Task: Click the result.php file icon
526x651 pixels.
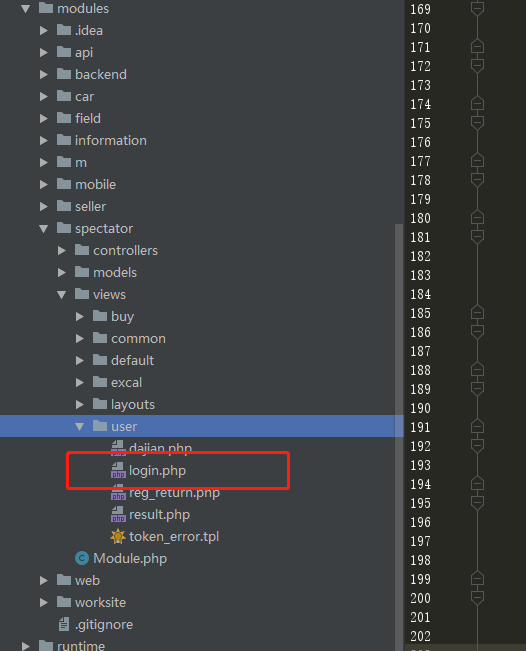Action: pyautogui.click(x=118, y=514)
